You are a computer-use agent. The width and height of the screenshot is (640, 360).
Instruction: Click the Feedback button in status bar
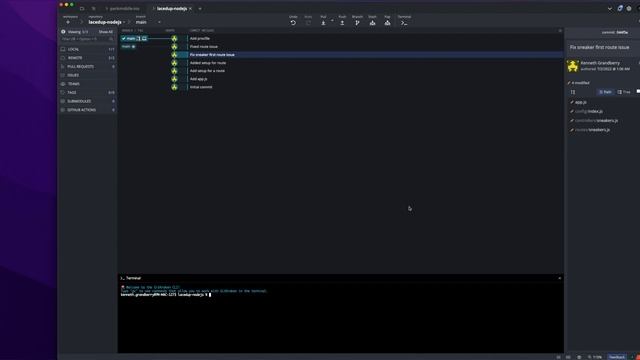(617, 357)
